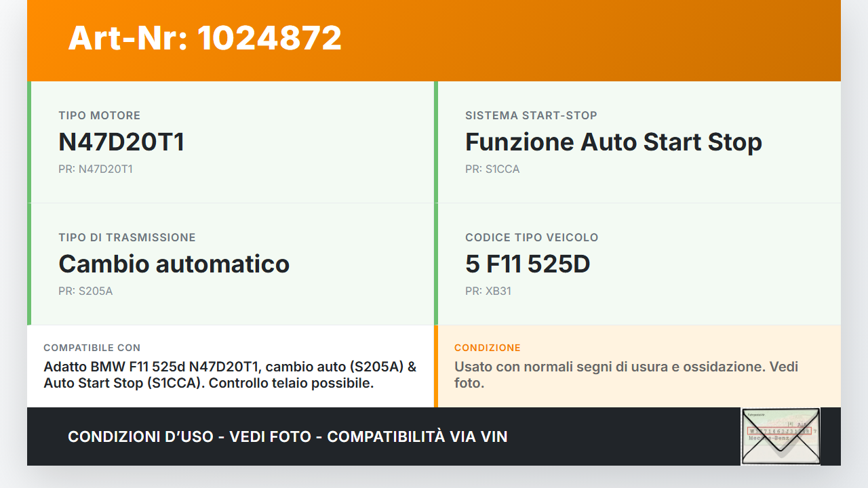The image size is (868, 488).
Task: Click the PR: S1CCA code
Action: (492, 169)
